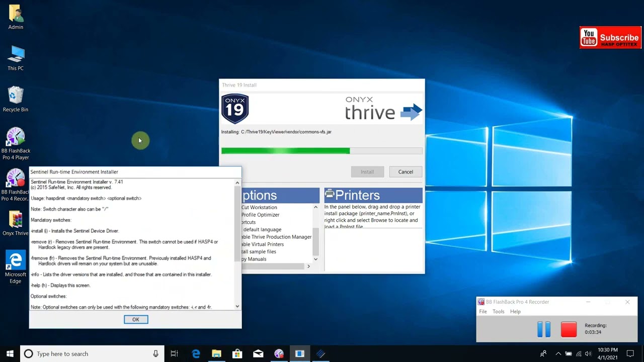Open the Recycle Bin desktop icon

[16, 100]
